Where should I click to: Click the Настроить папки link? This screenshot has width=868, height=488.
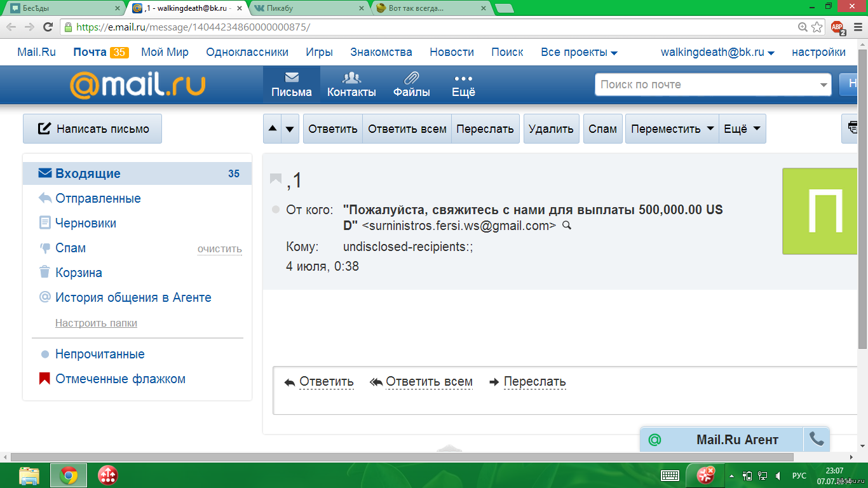96,323
